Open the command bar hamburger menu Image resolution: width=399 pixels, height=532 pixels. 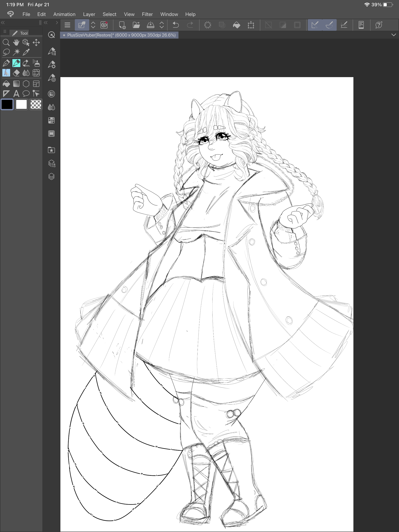click(67, 25)
